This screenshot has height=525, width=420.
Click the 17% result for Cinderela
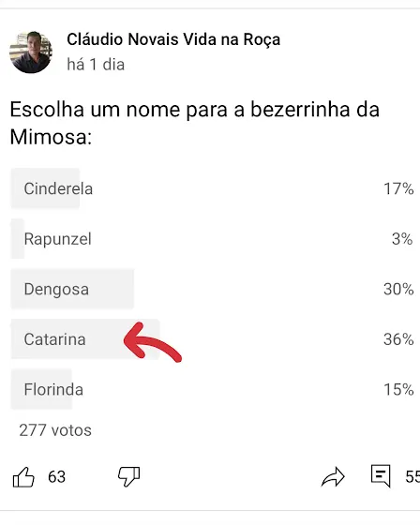(x=398, y=188)
